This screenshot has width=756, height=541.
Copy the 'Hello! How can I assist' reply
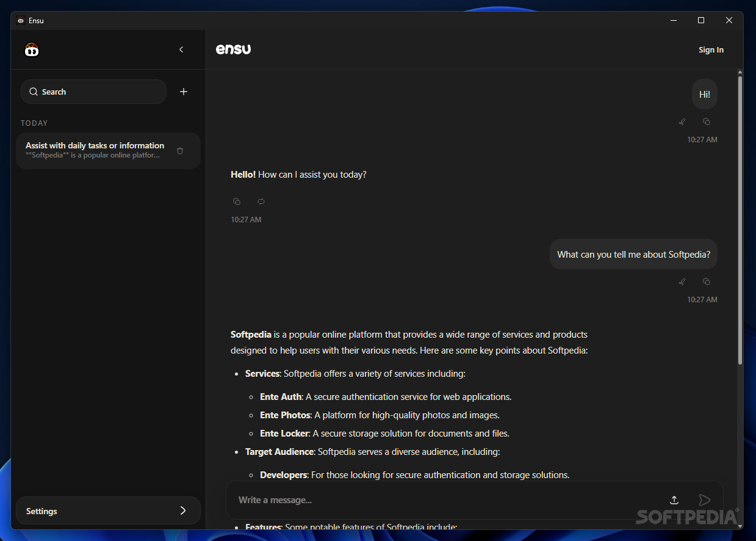[237, 202]
